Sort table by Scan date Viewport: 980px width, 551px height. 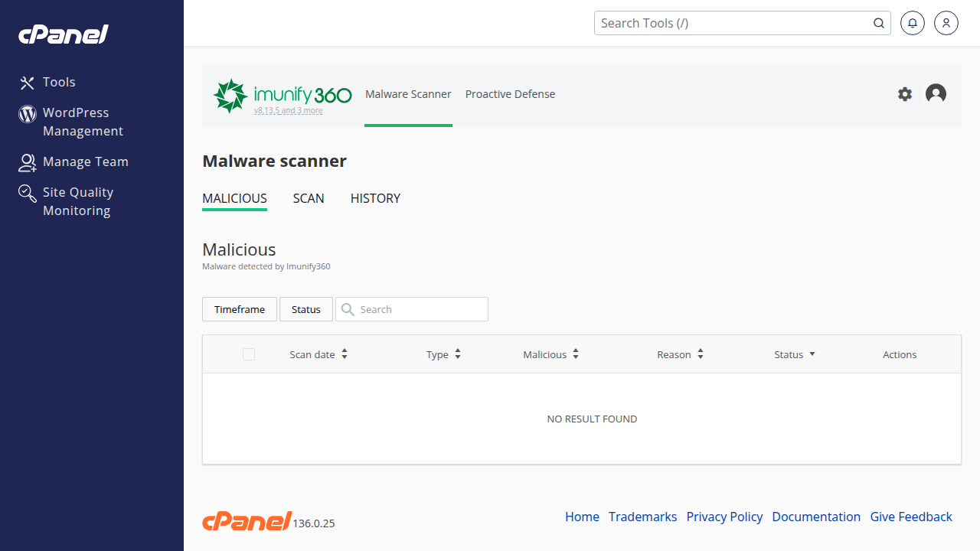[318, 354]
